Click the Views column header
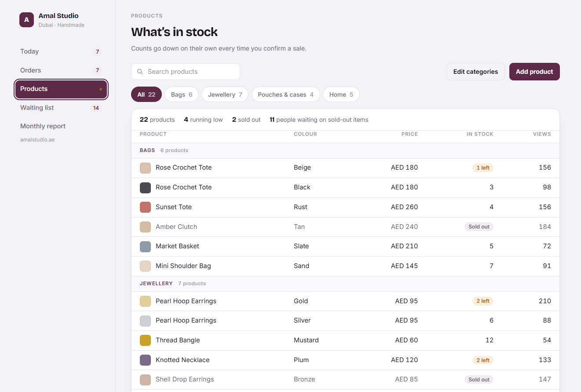The image size is (581, 392). point(542,134)
